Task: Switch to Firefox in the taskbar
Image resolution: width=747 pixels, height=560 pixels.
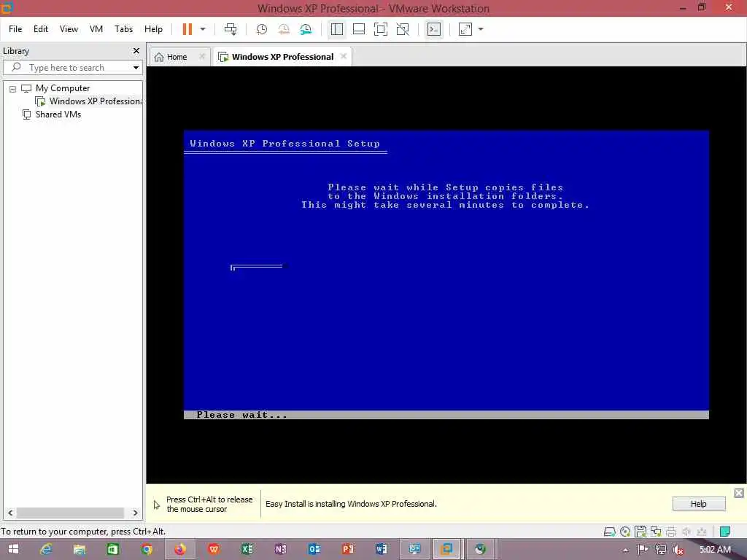Action: (180, 549)
